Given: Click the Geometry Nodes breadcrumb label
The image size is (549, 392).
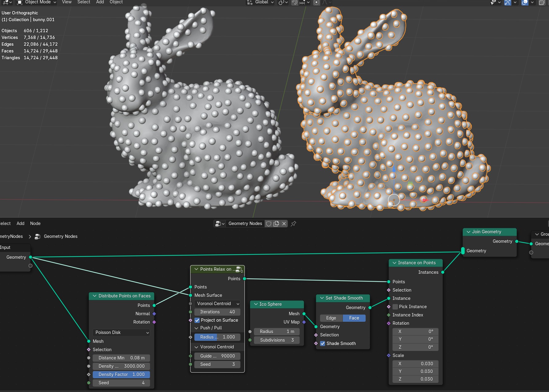Looking at the screenshot, I should tap(61, 236).
